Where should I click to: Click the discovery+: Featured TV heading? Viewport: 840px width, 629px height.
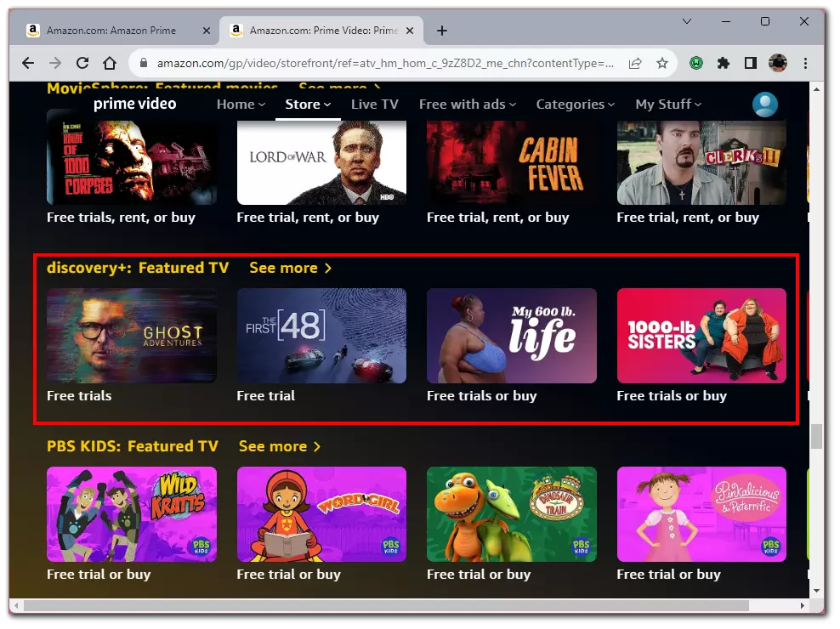coord(138,268)
